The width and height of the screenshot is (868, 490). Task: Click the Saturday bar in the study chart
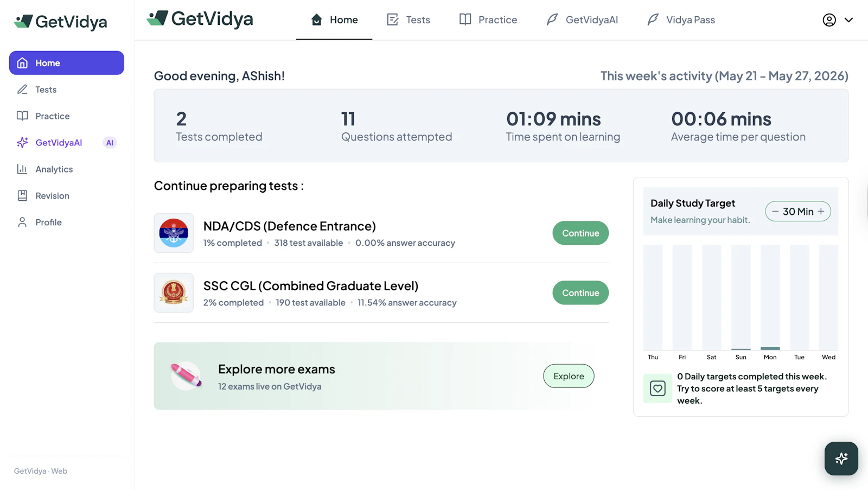pos(712,297)
